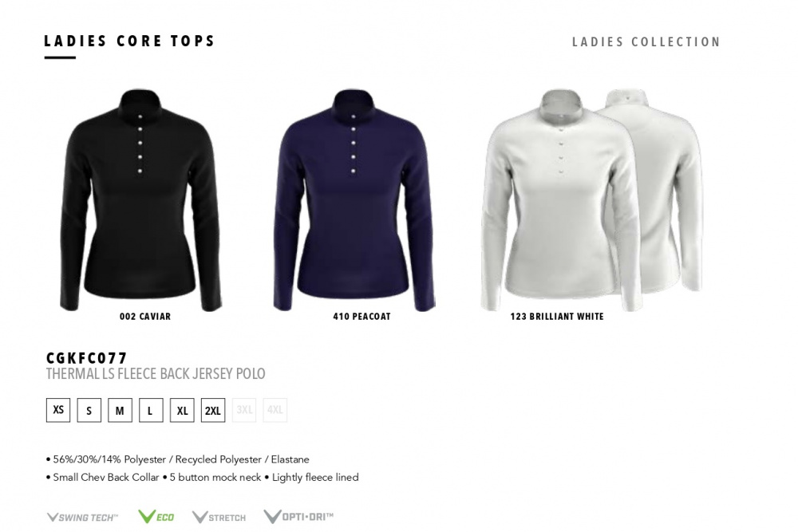Open the navy Peacoat polo image
This screenshot has width=798, height=532.
coord(354,200)
